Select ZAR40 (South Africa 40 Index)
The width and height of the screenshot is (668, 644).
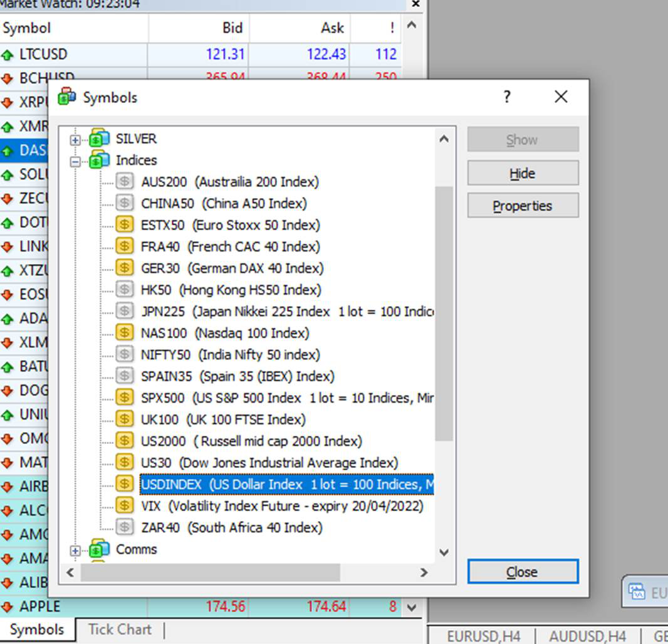tap(232, 527)
